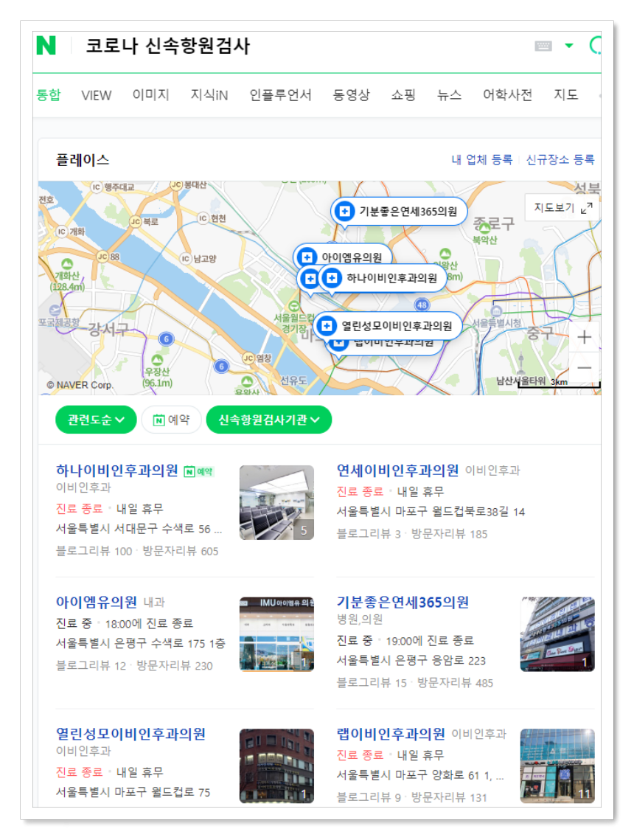Viewport: 634px width, 840px height.
Task: Click the green search icon
Action: [595, 46]
